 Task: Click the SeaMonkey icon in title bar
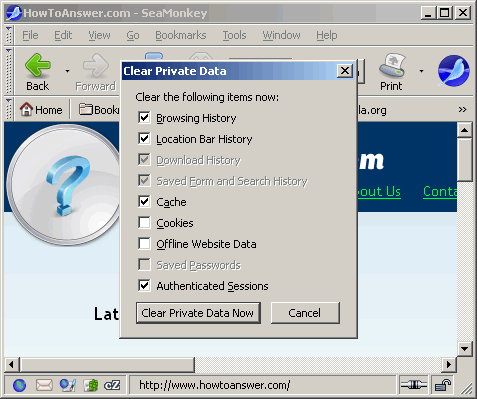click(x=14, y=13)
